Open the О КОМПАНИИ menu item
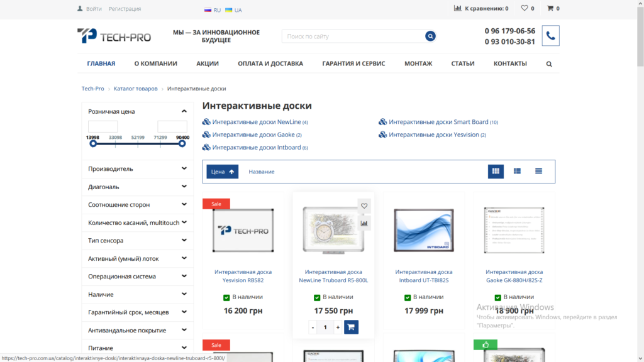Image resolution: width=644 pixels, height=362 pixels. (156, 63)
